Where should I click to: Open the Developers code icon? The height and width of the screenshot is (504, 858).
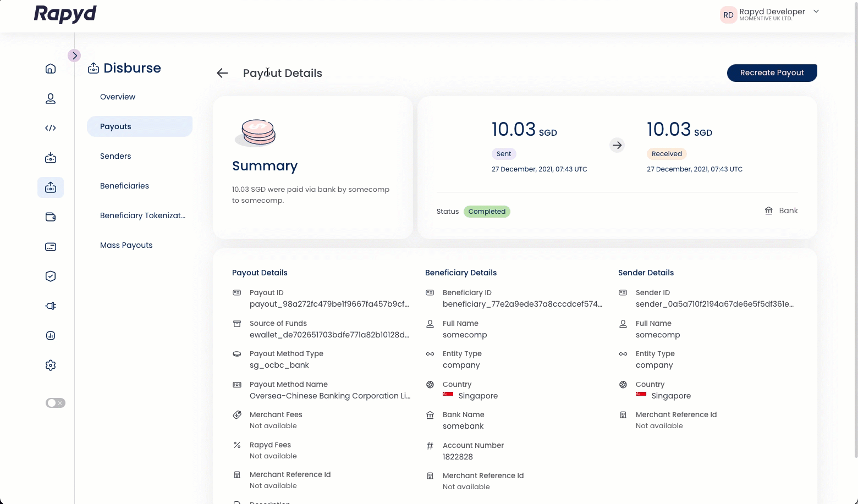coord(51,128)
